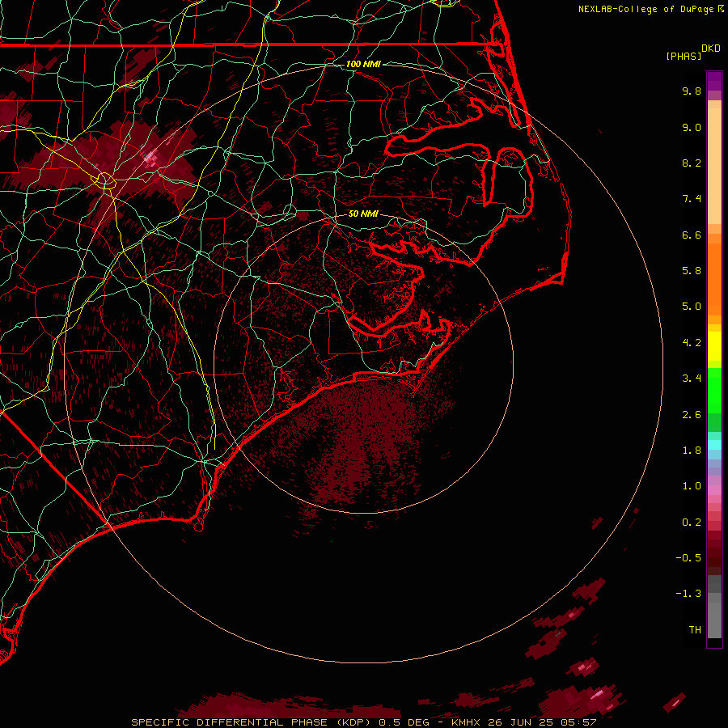The width and height of the screenshot is (728, 728).
Task: Click the cyan segment of the color bar
Action: coord(714,445)
